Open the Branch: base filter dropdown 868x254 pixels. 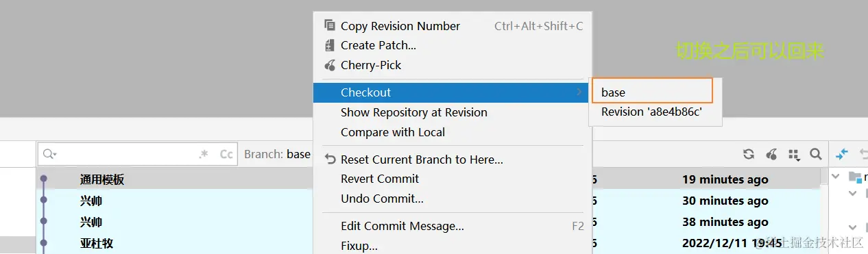[x=277, y=154]
